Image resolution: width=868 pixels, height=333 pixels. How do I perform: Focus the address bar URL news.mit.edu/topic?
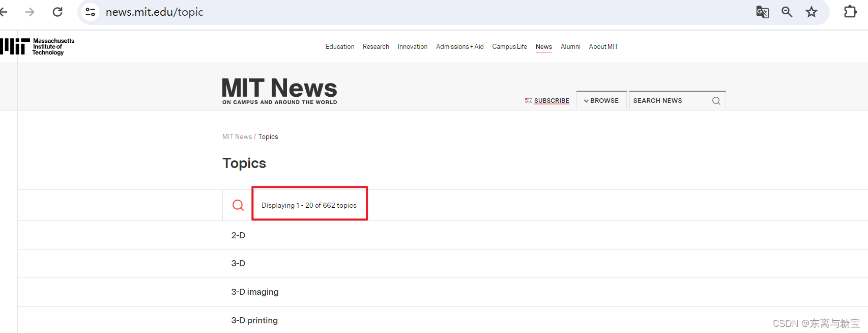[x=154, y=12]
